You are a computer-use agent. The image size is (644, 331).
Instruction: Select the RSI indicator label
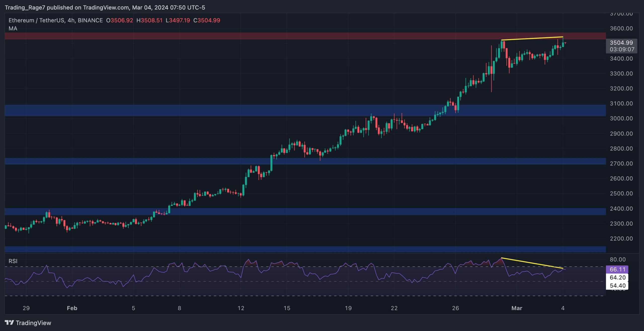click(x=13, y=261)
